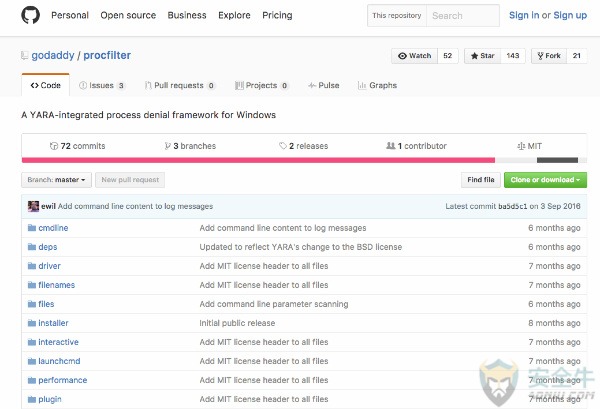The height and width of the screenshot is (409, 600).
Task: Click the repository book icon beside godaddy
Action: coord(24,55)
